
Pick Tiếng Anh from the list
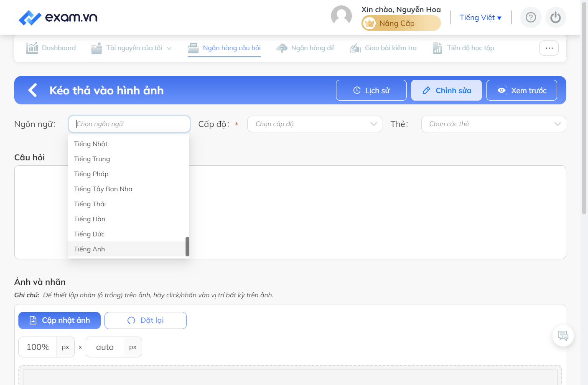click(129, 249)
